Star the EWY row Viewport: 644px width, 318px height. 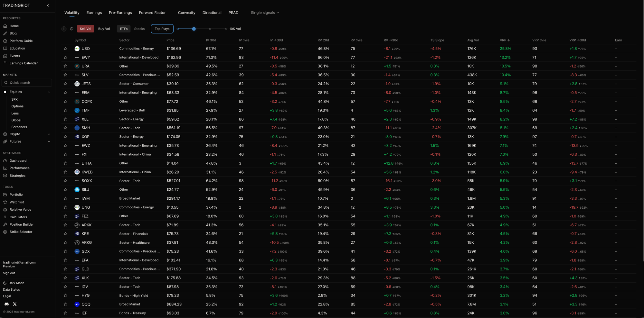(65, 58)
